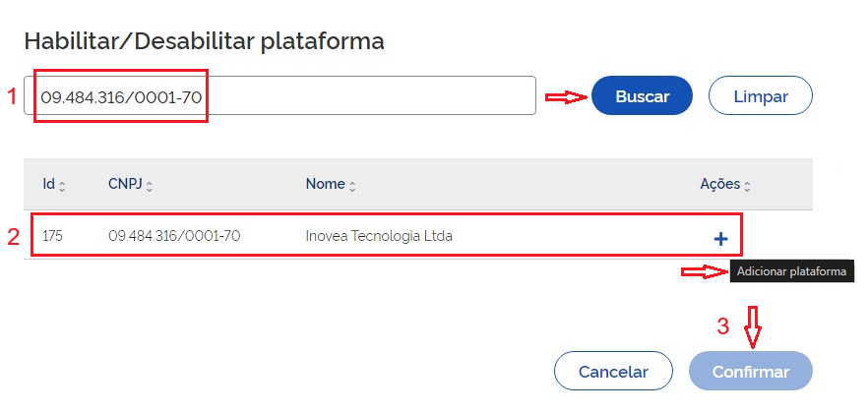Click the red arrow pointing to Buscar
Viewport: 868px width, 413px height.
(565, 96)
